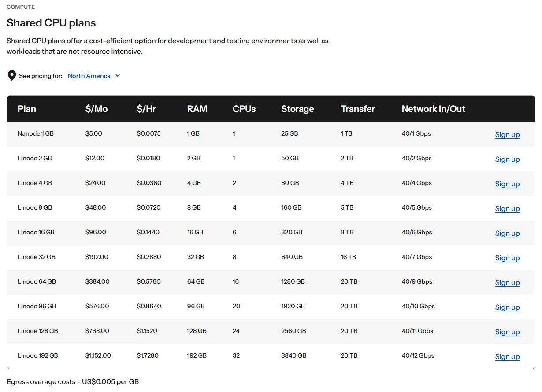Sign up for Linode 8 GB plan
The image size is (542, 392).
tap(507, 208)
